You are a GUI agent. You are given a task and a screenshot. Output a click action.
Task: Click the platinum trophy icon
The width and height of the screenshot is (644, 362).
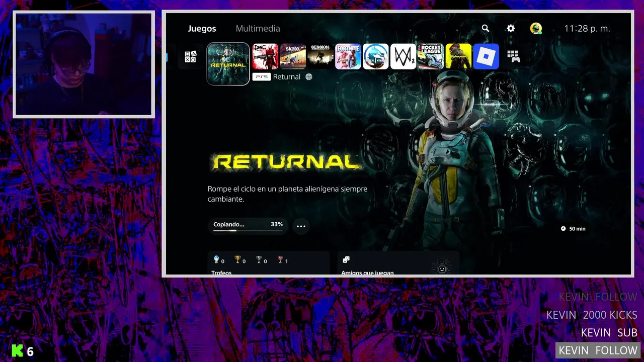coord(216,259)
